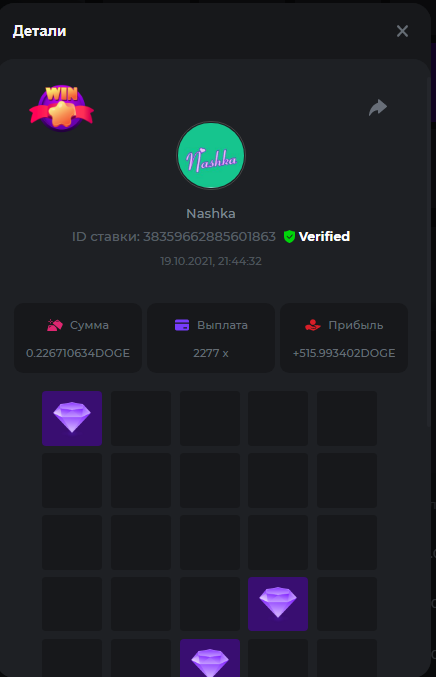This screenshot has height=677, width=436.
Task: Click the Verified label
Action: coord(324,237)
